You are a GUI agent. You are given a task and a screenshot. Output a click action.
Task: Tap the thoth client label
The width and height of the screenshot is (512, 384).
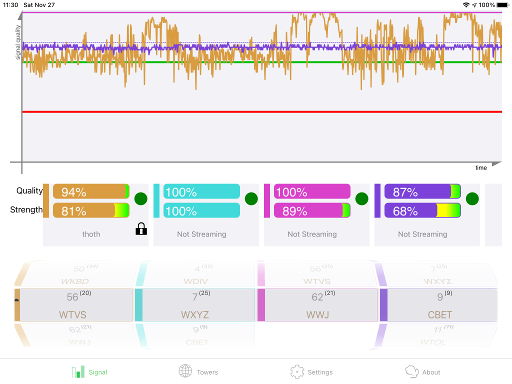tap(91, 234)
